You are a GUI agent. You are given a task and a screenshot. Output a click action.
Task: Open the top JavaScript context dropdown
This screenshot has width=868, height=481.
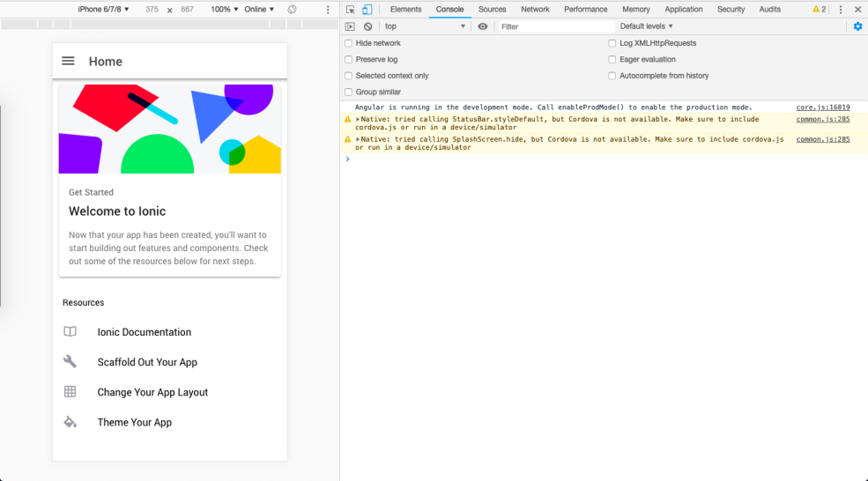pyautogui.click(x=425, y=26)
